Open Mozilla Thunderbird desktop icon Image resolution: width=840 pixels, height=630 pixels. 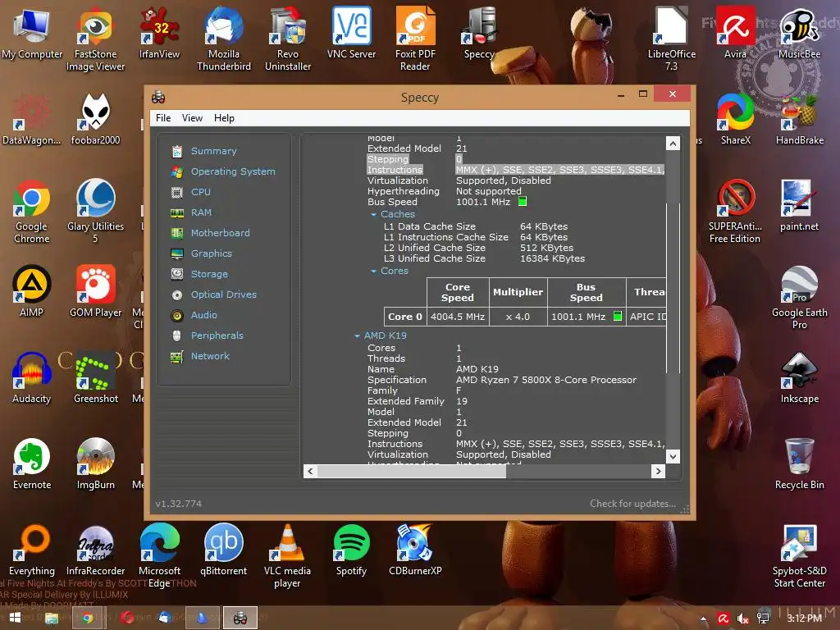[x=223, y=39]
